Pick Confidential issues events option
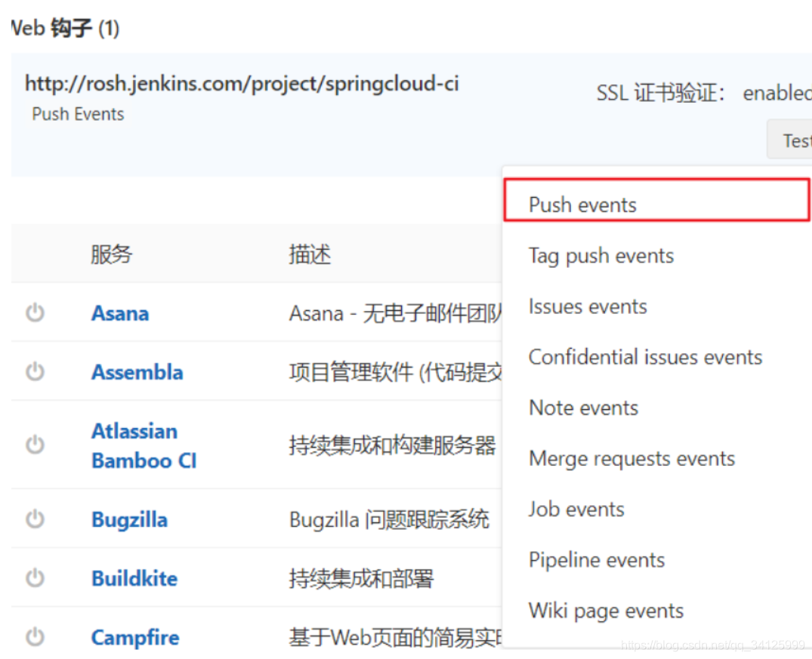812x659 pixels. [645, 357]
